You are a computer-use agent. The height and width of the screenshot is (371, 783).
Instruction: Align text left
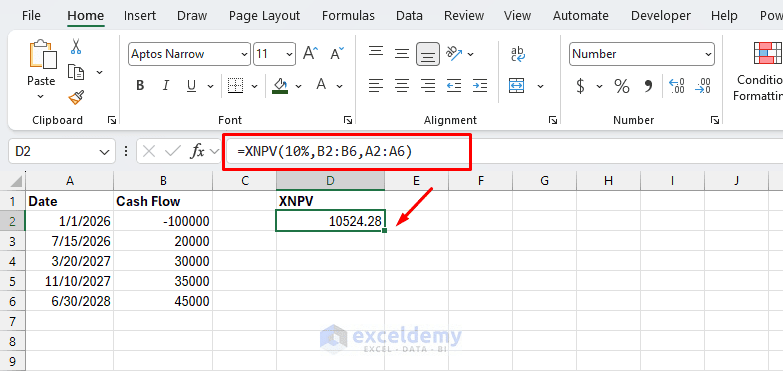(376, 86)
